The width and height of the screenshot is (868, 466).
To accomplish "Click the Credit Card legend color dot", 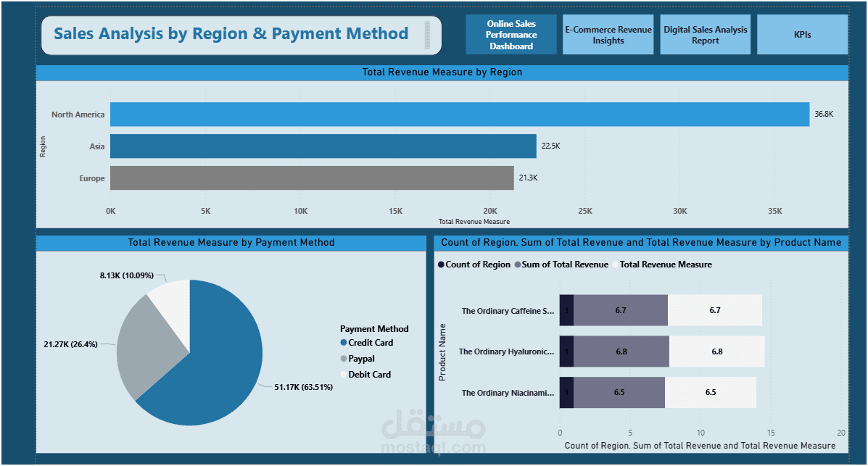I will (x=344, y=343).
